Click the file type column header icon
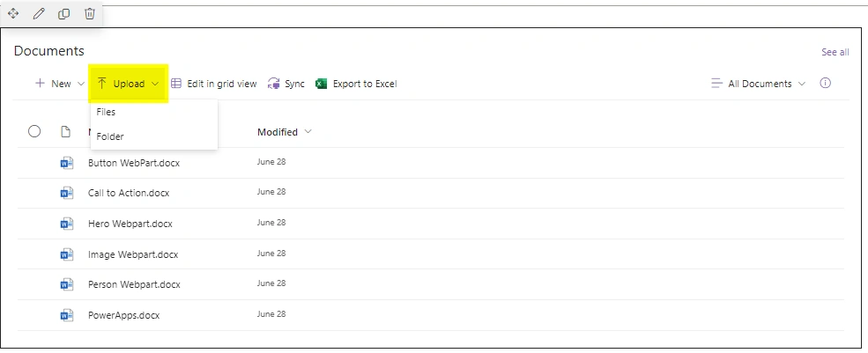The width and height of the screenshot is (868, 353). tap(66, 132)
